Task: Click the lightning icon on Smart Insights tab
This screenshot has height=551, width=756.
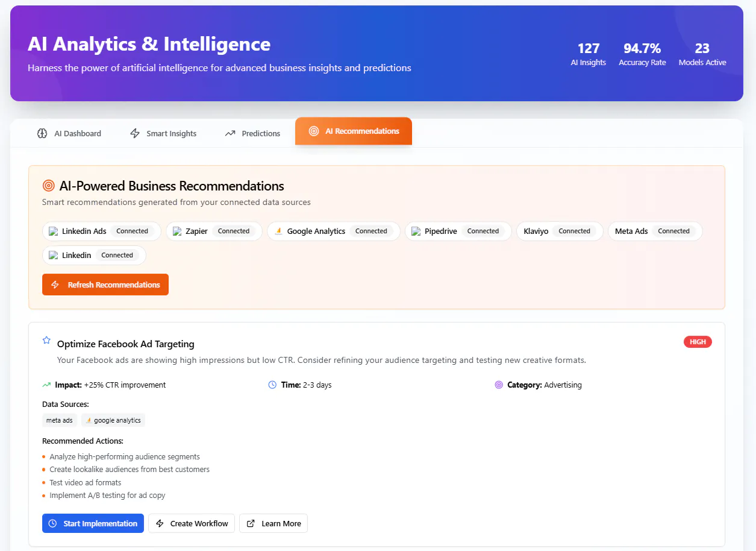Action: [x=135, y=133]
